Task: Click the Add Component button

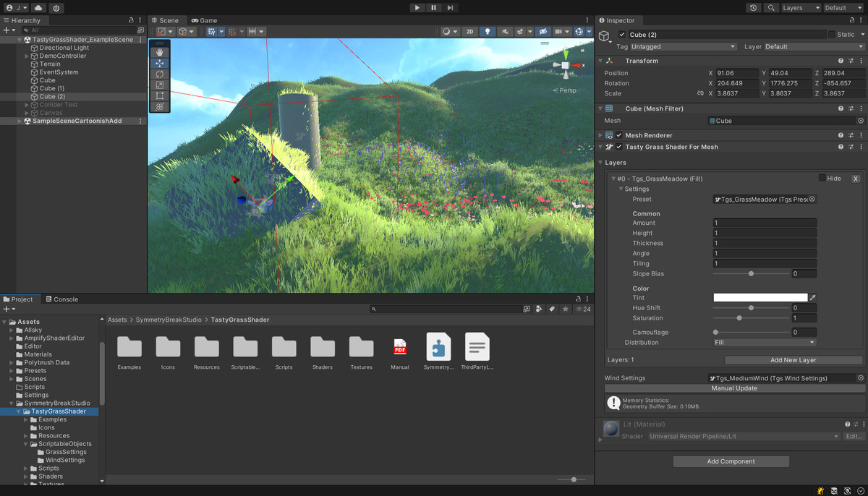Action: click(x=731, y=461)
